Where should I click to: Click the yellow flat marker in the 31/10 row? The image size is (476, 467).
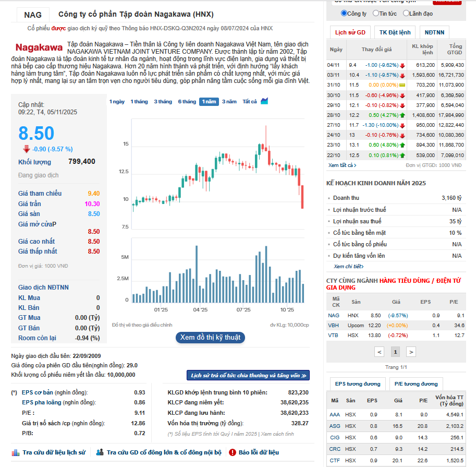tap(402, 85)
